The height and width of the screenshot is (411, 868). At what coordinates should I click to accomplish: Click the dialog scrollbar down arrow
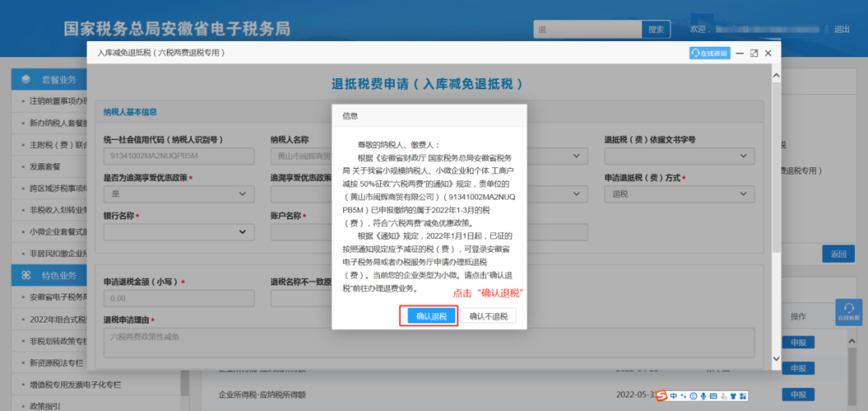coord(776,358)
